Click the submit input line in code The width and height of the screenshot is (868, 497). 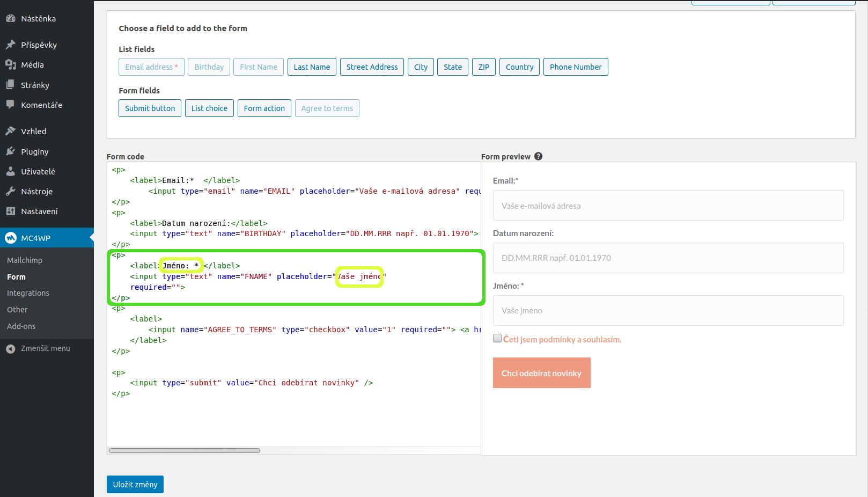pyautogui.click(x=252, y=383)
